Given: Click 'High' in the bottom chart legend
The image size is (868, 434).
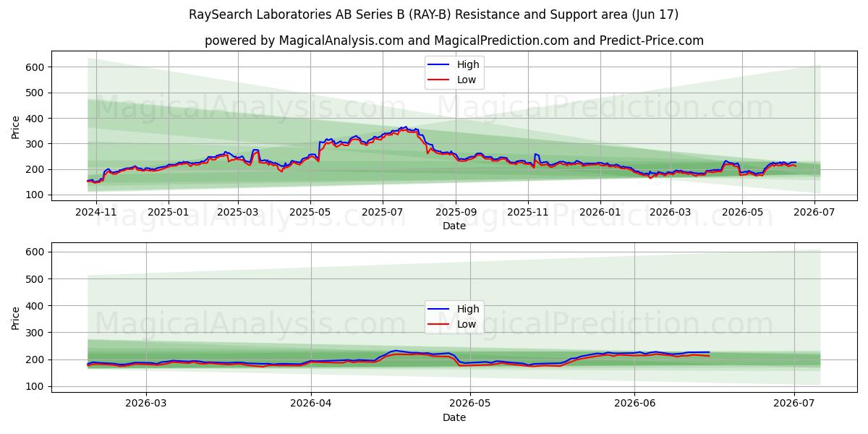Looking at the screenshot, I should tap(468, 309).
